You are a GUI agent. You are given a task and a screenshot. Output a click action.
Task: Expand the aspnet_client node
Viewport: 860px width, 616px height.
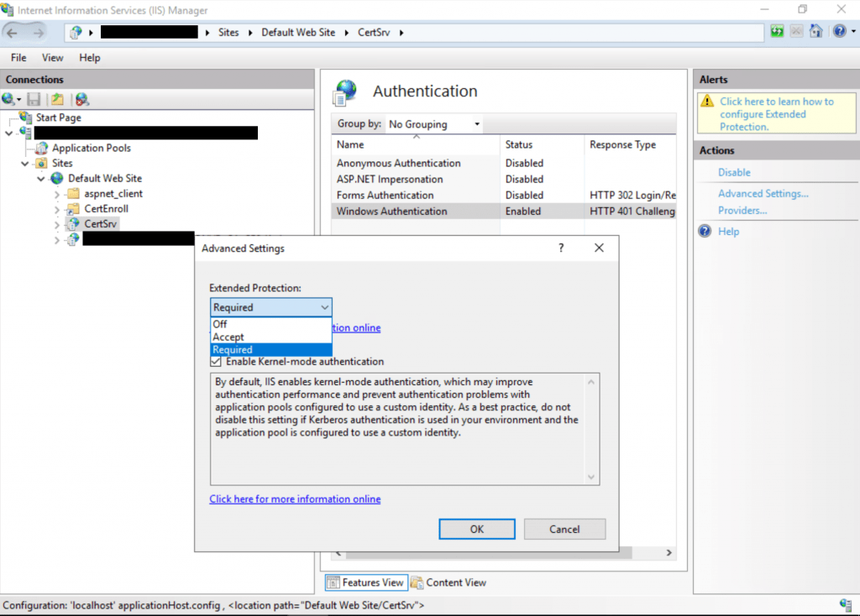(56, 194)
